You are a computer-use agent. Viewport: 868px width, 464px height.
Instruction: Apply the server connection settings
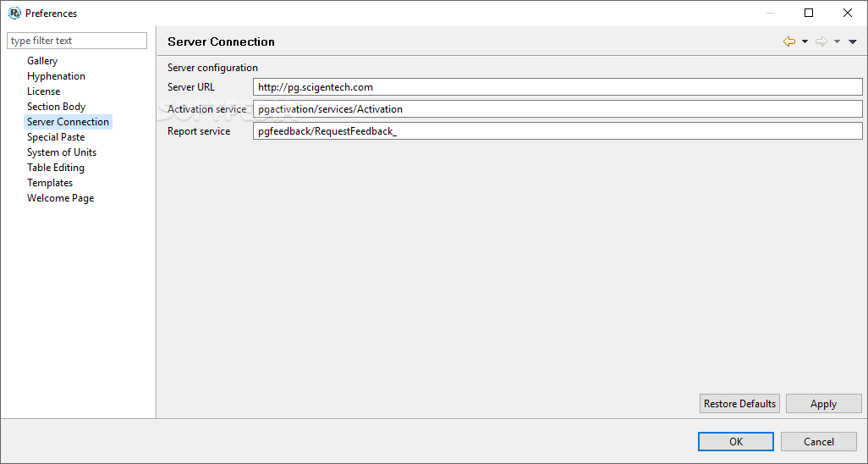(824, 404)
